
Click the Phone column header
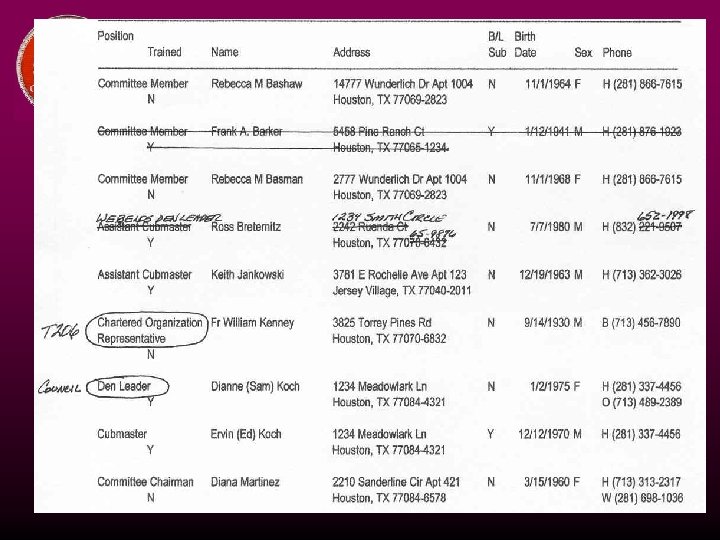[617, 53]
